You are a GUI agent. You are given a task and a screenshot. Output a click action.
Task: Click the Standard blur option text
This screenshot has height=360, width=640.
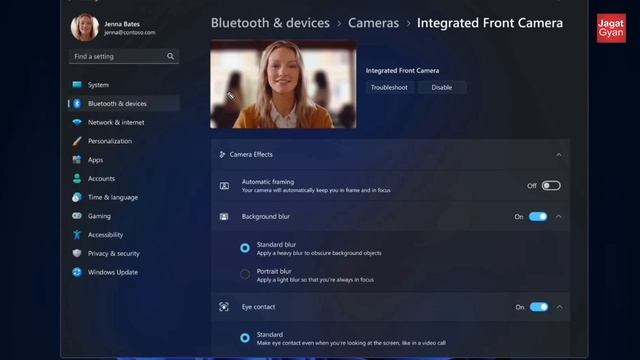[276, 244]
